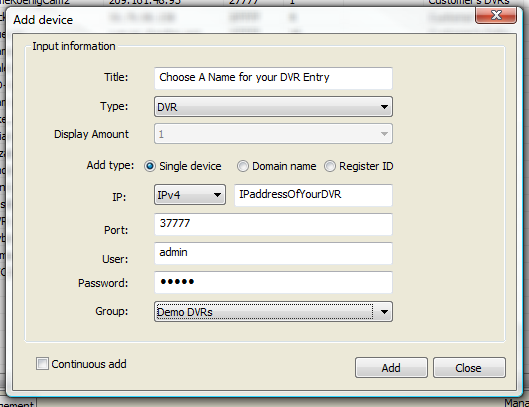Click into the Port field showing 37777
The width and height of the screenshot is (529, 407).
[x=273, y=224]
